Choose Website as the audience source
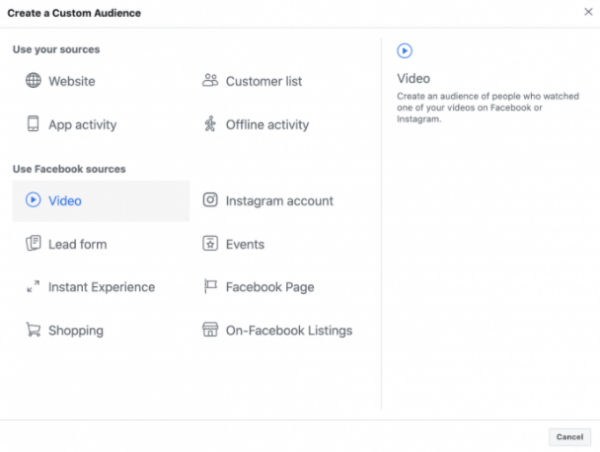600x452 pixels. point(72,81)
